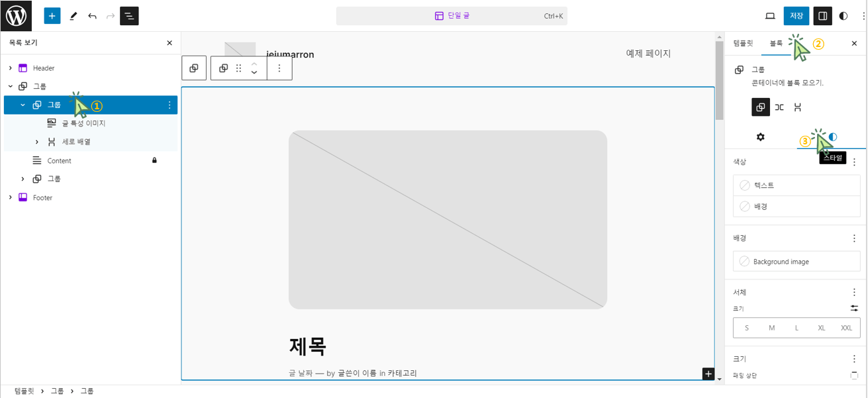
Task: Click the drag handle dots in block toolbar
Action: coord(238,68)
